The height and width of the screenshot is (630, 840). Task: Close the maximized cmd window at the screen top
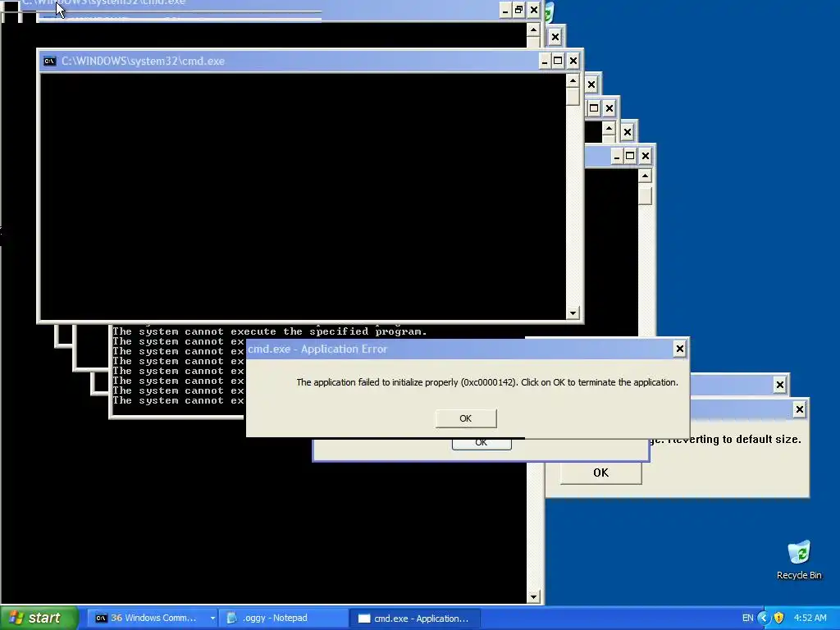533,10
